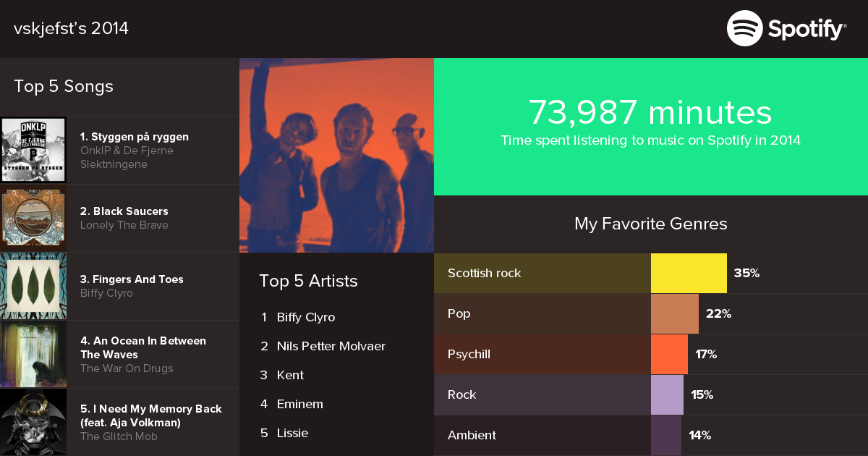Click the 17% value

(706, 354)
